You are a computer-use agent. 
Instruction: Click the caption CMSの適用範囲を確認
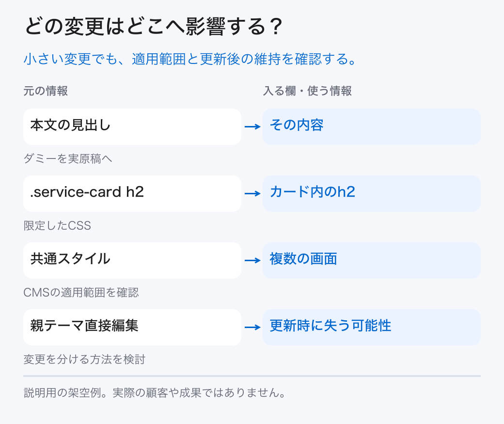[x=81, y=292]
